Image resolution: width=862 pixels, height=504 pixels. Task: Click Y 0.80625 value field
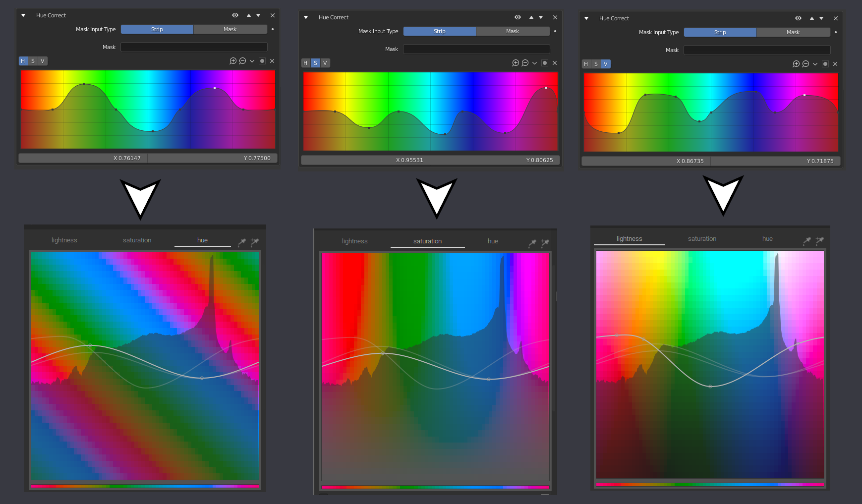point(495,160)
